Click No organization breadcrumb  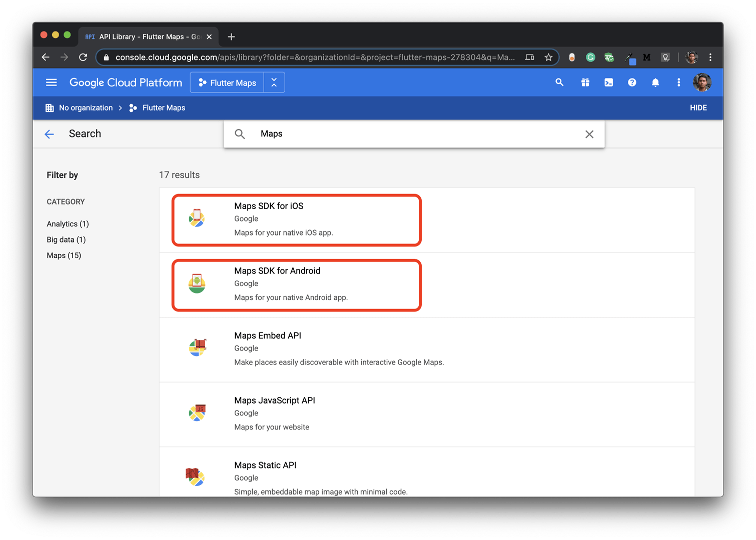click(86, 108)
